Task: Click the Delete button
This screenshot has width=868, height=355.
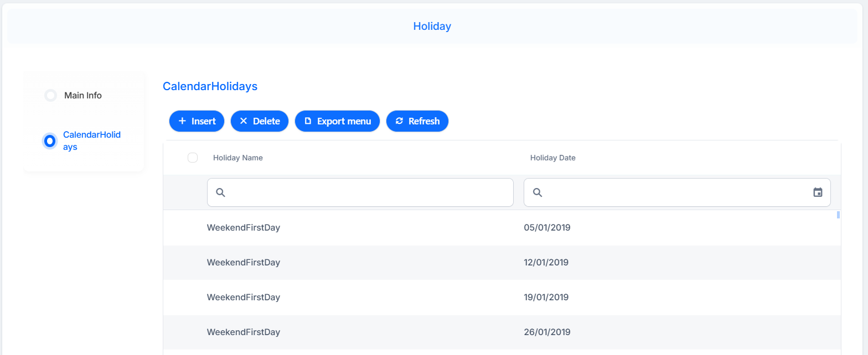Action: (260, 121)
